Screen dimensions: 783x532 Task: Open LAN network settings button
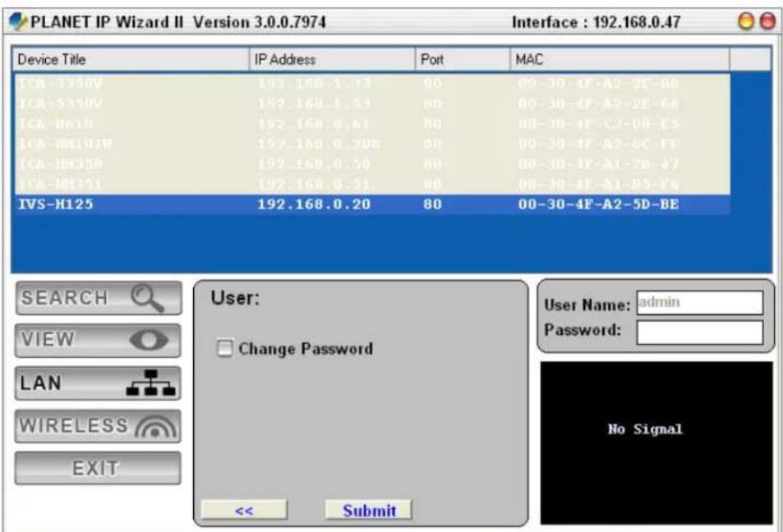pos(98,383)
